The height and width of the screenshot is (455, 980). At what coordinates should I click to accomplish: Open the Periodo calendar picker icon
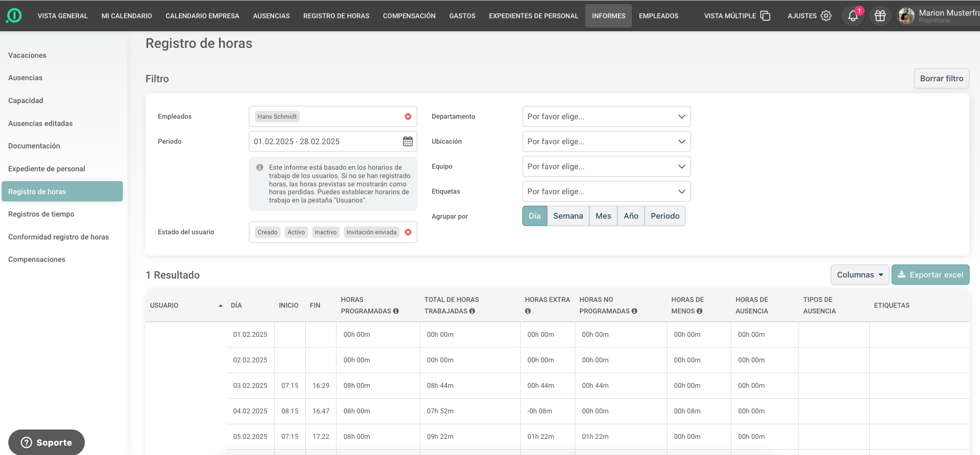click(408, 142)
